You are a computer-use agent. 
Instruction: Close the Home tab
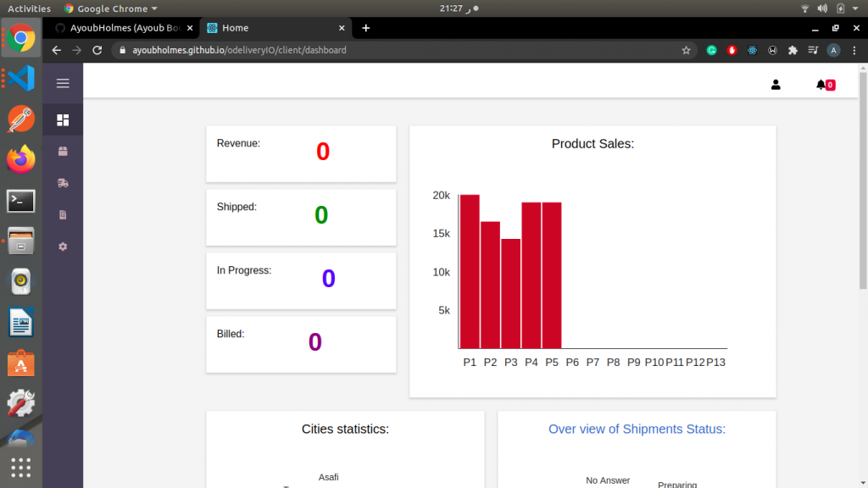click(x=342, y=28)
